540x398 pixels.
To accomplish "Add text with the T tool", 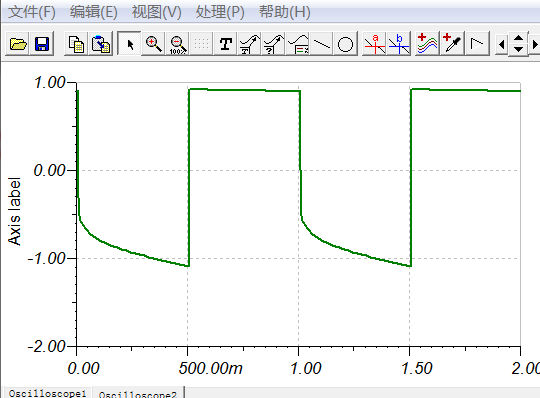I will [x=226, y=44].
